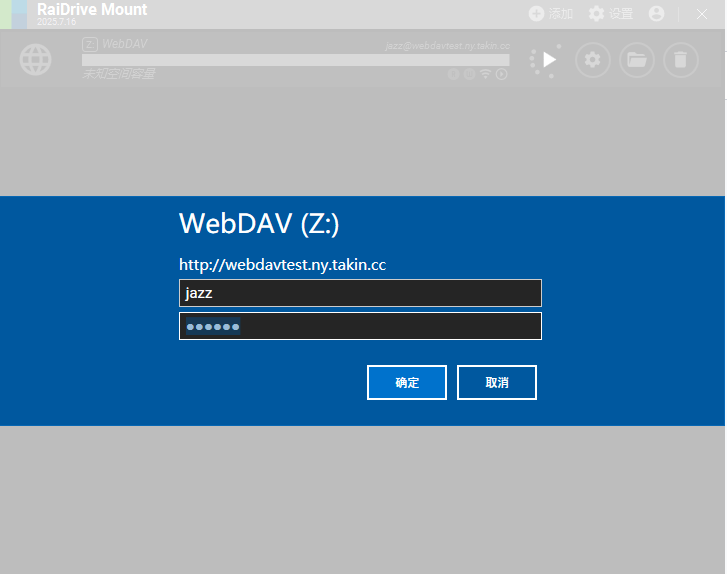Click the 未知空间容量 capacity label
Viewport: 727px width, 574px height.
click(x=119, y=74)
